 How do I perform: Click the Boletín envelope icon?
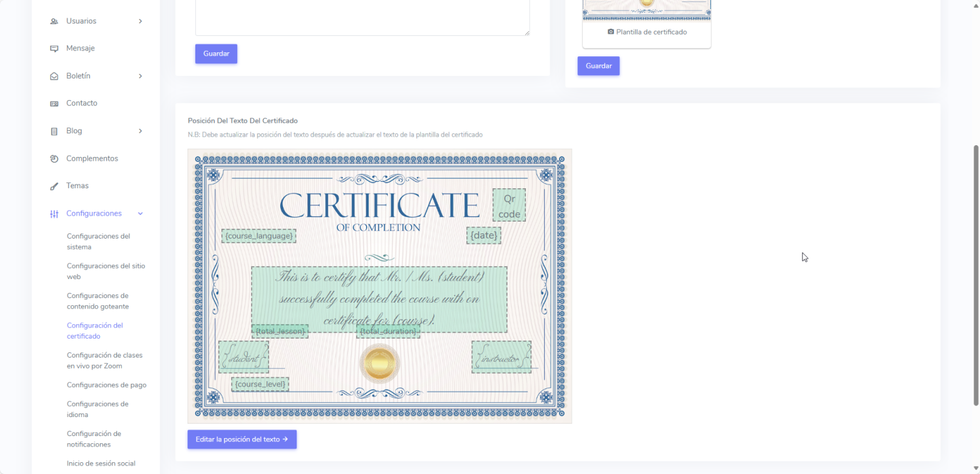click(x=54, y=76)
